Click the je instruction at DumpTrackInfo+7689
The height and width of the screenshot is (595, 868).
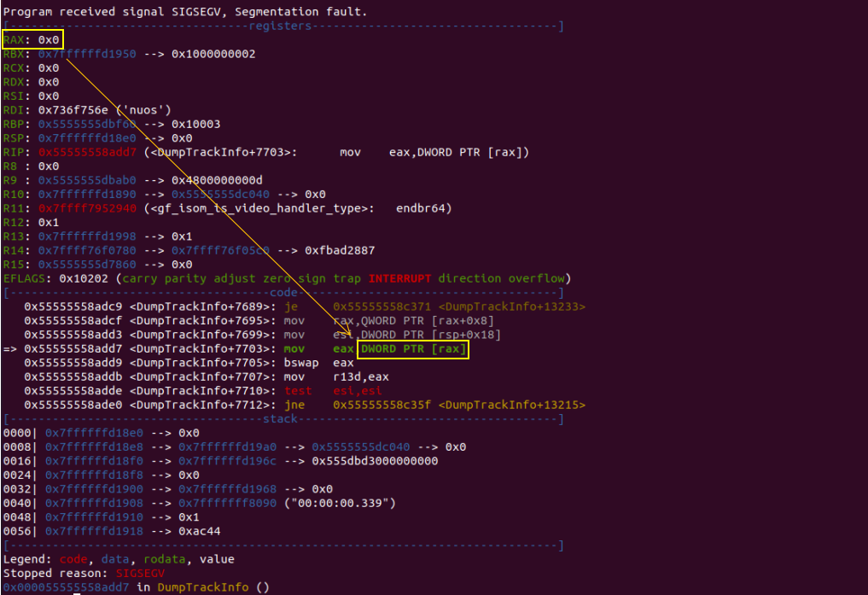click(x=291, y=306)
